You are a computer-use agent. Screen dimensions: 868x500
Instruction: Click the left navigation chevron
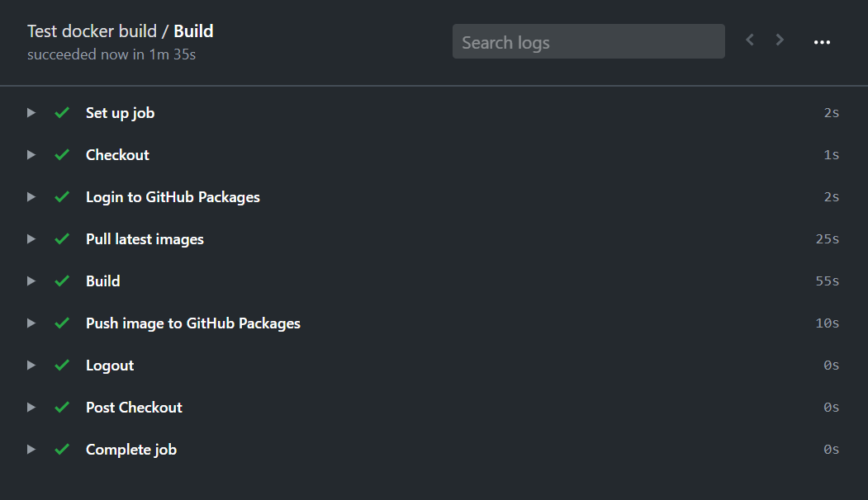click(749, 39)
